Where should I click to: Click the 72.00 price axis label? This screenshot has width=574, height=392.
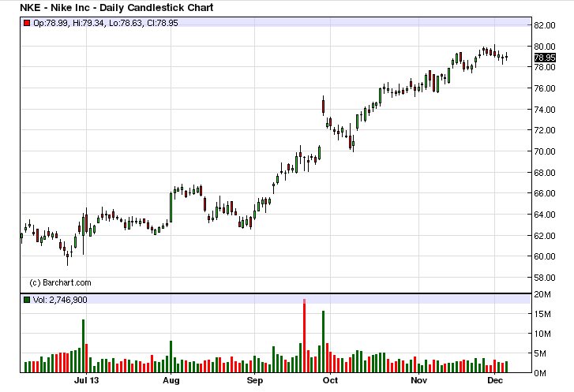(x=545, y=130)
